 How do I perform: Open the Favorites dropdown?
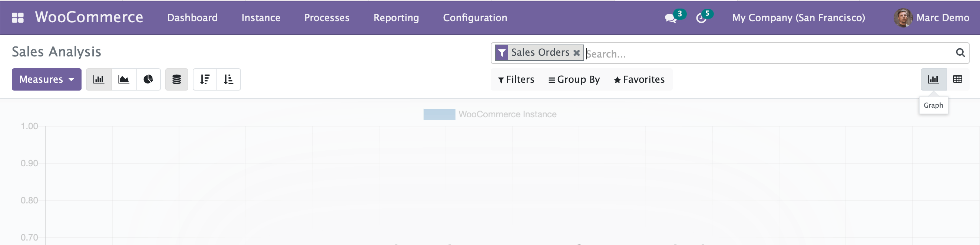(x=639, y=79)
